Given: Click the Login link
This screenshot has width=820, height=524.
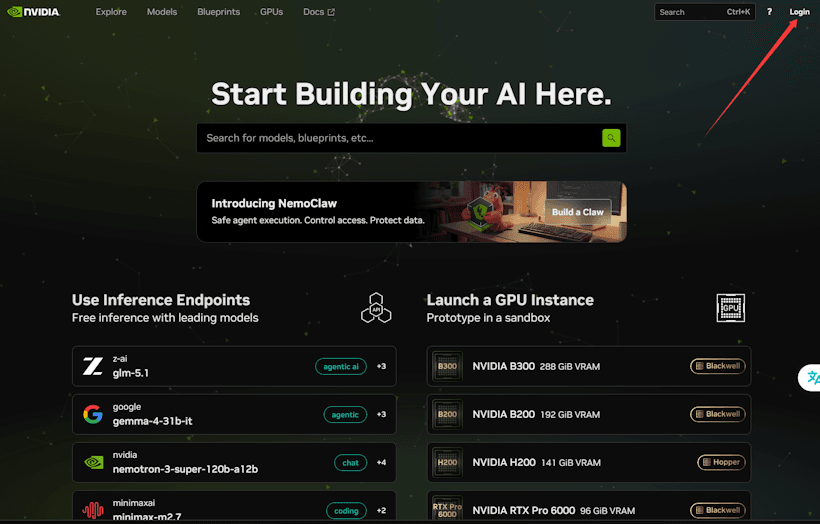Looking at the screenshot, I should point(800,12).
